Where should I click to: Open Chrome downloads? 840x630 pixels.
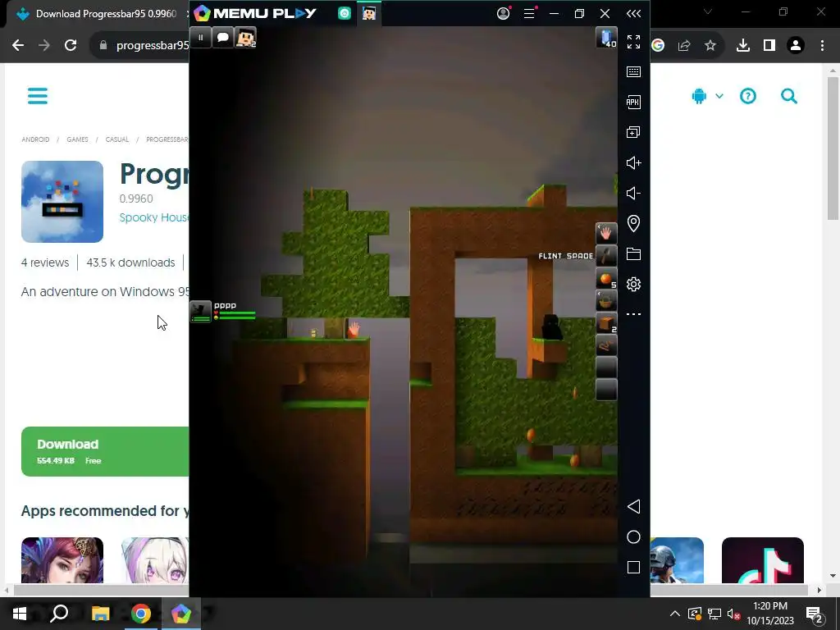(x=743, y=46)
